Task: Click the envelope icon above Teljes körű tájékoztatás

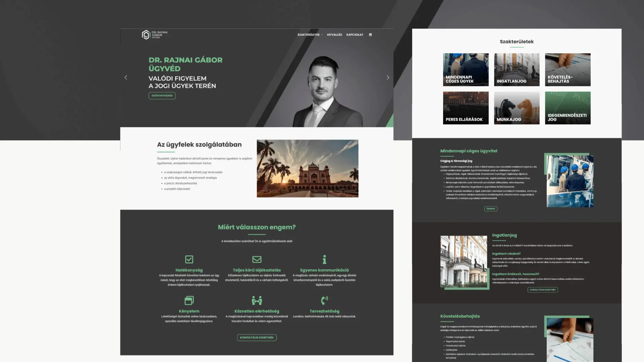Action: tap(257, 259)
